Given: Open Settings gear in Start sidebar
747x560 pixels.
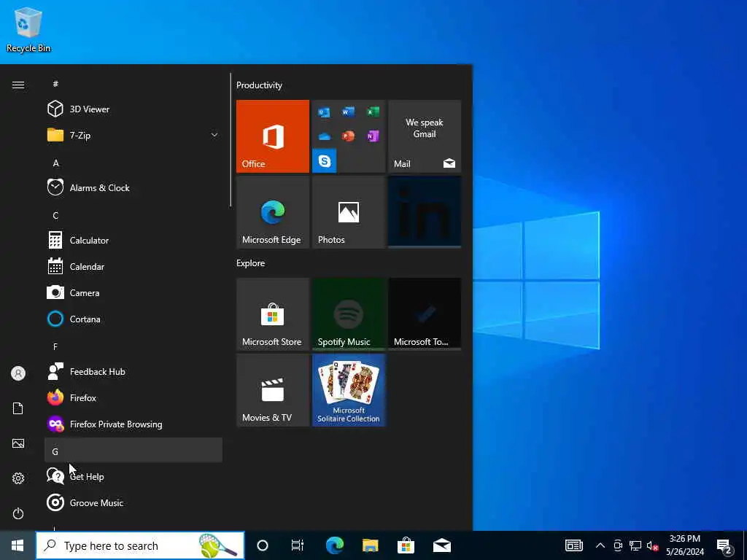Looking at the screenshot, I should click(18, 478).
